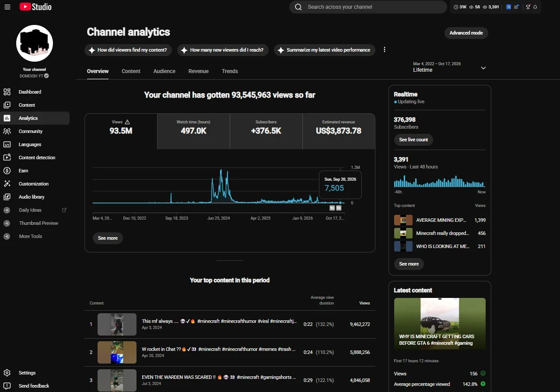Click the channel avatar picture

click(x=35, y=43)
